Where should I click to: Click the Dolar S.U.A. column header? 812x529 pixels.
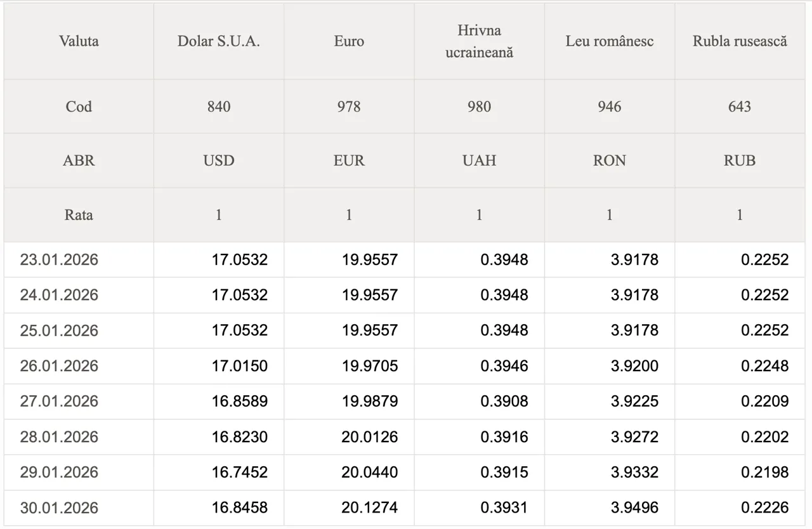tap(219, 42)
